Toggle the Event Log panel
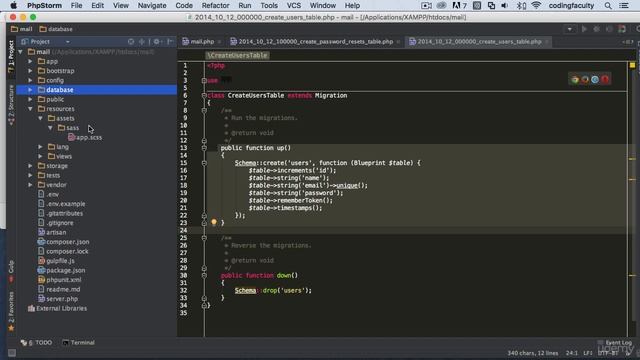The height and width of the screenshot is (360, 640). point(615,343)
